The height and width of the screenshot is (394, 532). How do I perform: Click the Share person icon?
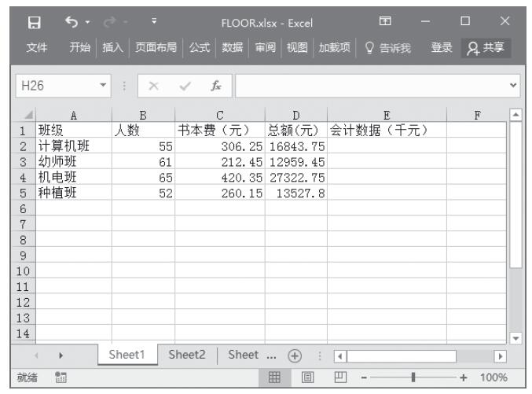473,46
